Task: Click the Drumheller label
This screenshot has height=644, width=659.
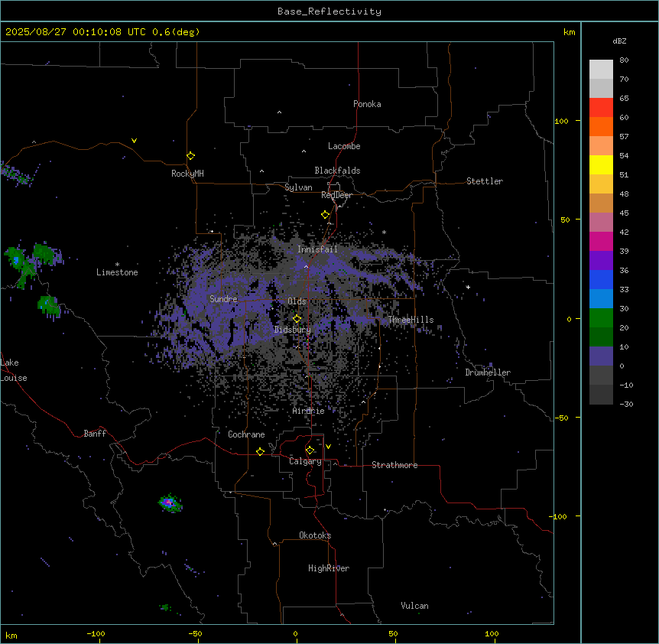Action: (x=488, y=372)
